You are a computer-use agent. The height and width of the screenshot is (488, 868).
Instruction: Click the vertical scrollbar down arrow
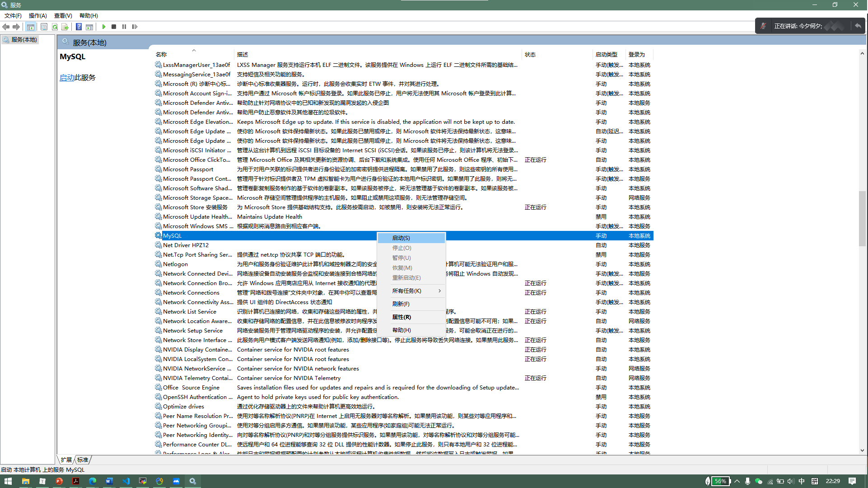[862, 450]
